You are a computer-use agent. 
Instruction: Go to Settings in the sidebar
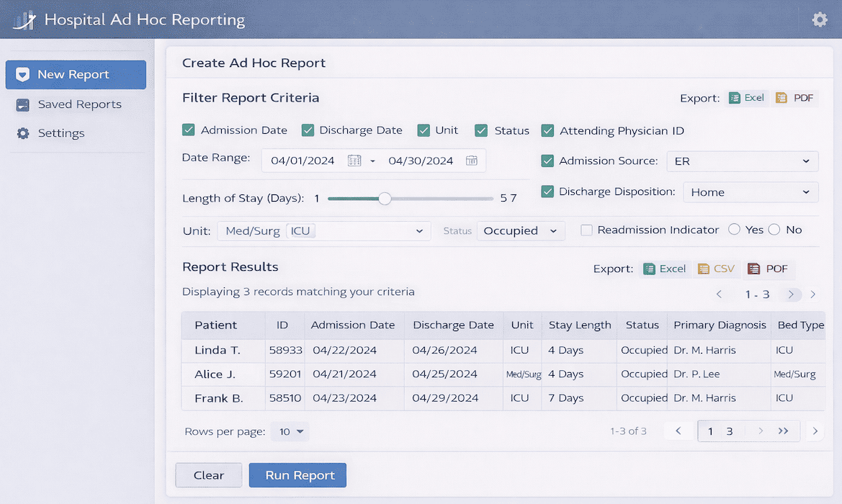tap(61, 133)
